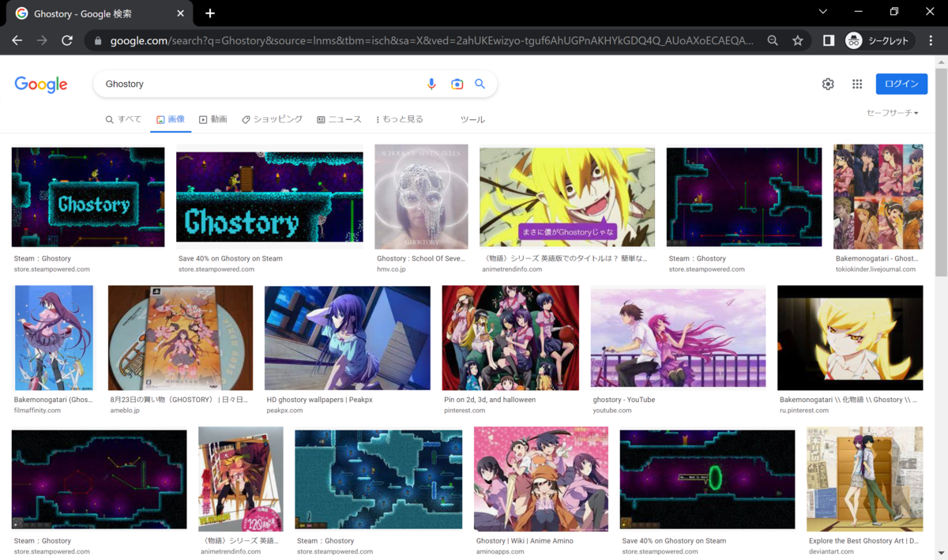Open a new browser tab
Screen dimensions: 948x560
[210, 13]
